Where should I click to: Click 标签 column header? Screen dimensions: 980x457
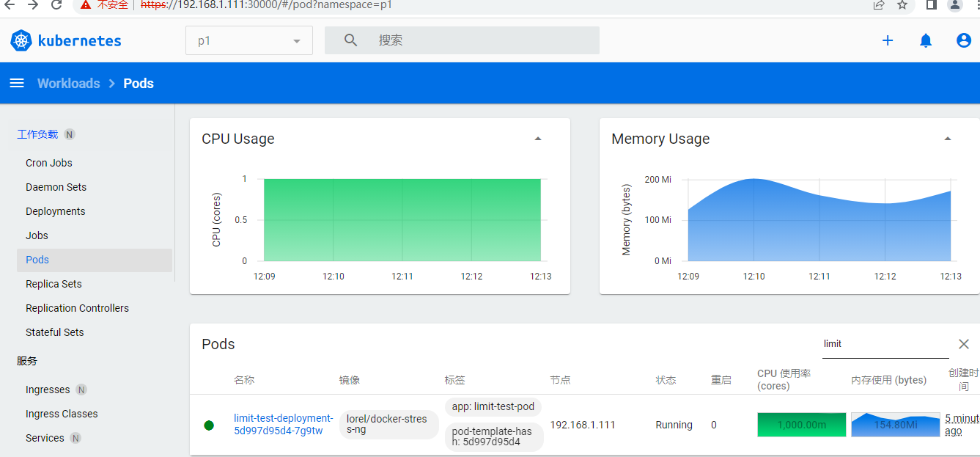point(455,380)
